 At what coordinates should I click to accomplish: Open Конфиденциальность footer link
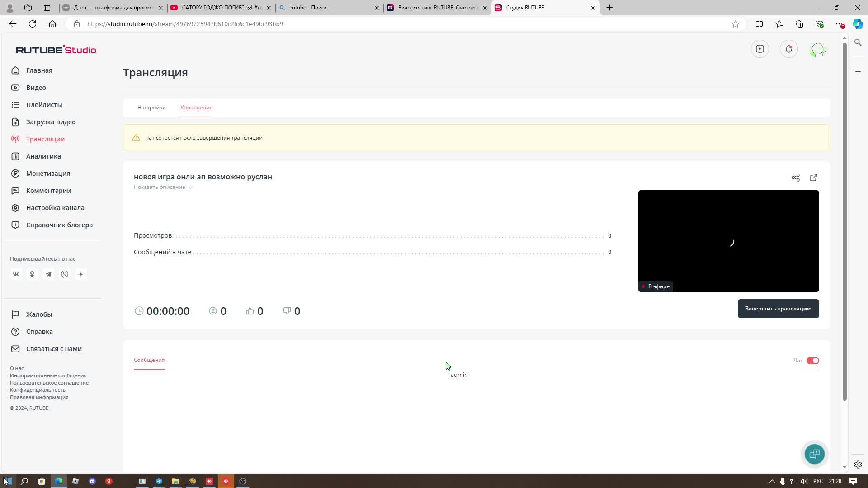coord(38,390)
